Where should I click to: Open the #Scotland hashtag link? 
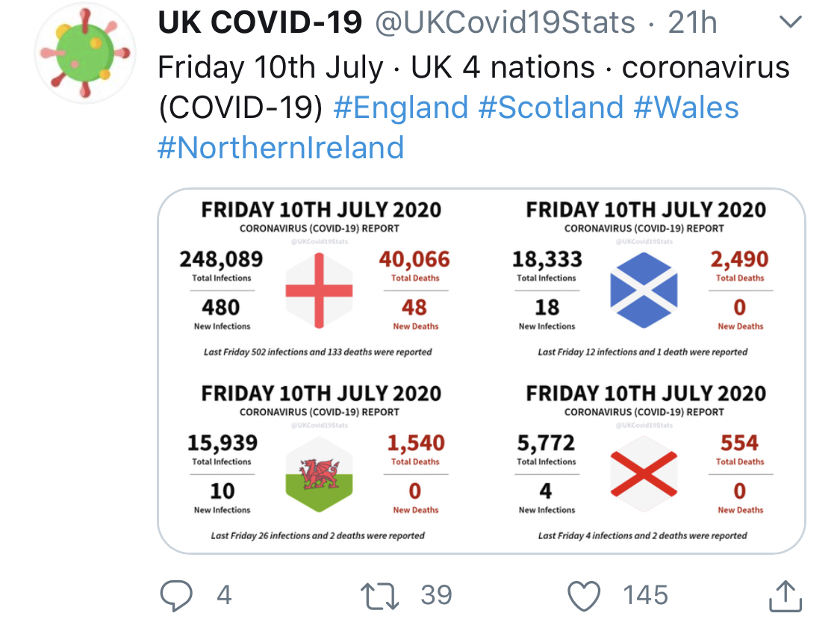(x=550, y=108)
